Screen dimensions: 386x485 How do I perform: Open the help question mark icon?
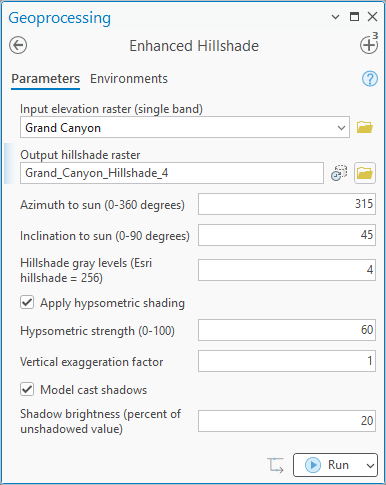(370, 79)
